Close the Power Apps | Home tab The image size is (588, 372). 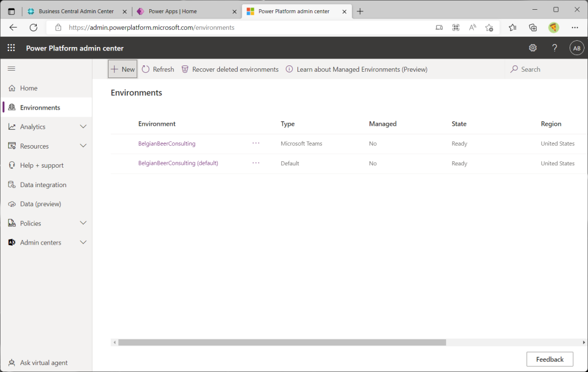[x=234, y=11]
